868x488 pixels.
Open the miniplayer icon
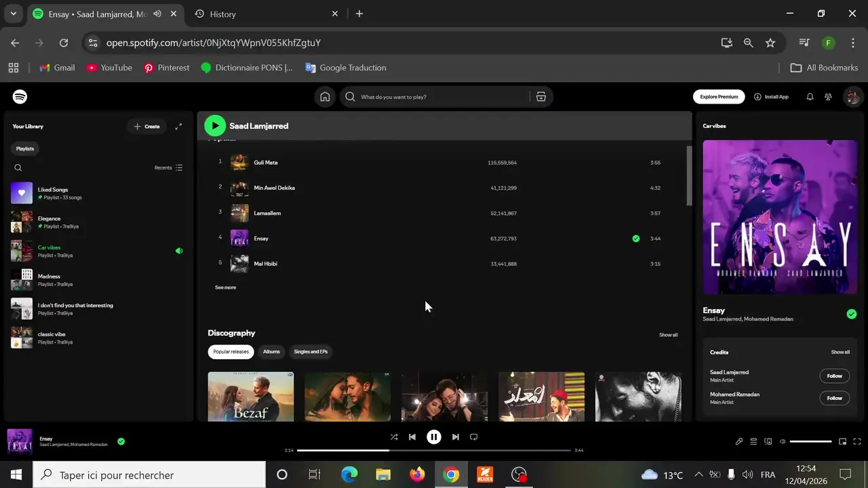click(x=843, y=441)
